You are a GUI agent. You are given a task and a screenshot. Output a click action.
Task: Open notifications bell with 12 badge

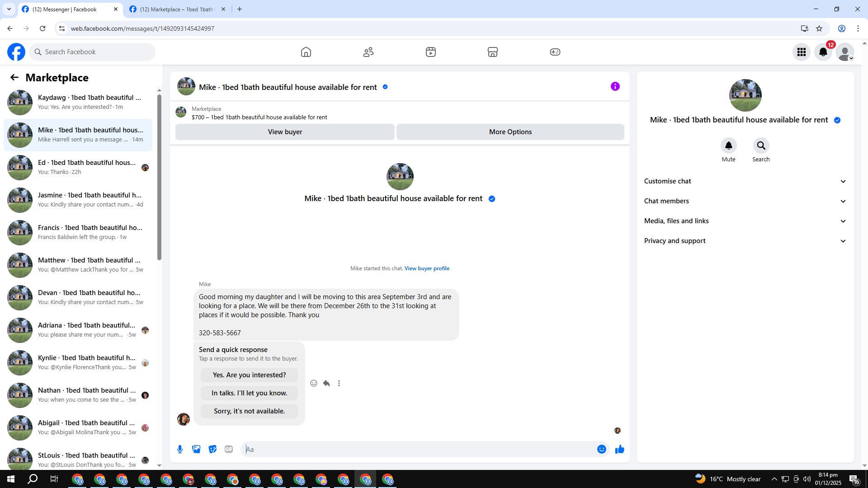click(823, 52)
